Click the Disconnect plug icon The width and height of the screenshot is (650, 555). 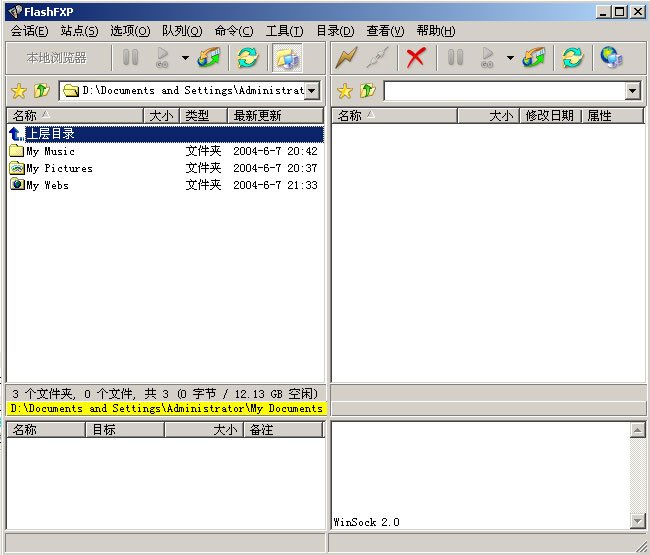pos(378,57)
